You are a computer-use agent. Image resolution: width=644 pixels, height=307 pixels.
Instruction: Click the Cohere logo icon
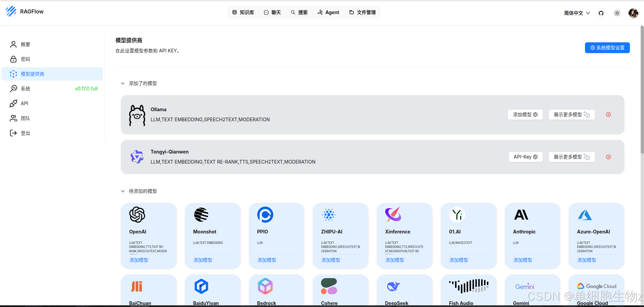(x=329, y=287)
